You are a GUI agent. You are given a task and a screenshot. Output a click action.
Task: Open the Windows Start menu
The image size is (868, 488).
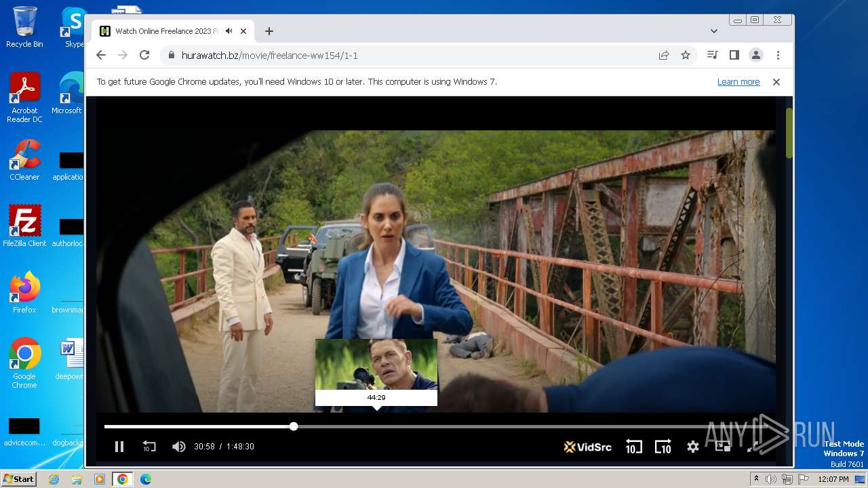(18, 479)
